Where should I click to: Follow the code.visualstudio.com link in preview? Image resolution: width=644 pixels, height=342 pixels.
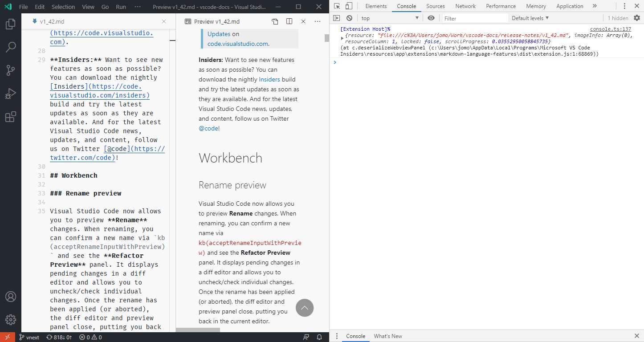tap(238, 44)
